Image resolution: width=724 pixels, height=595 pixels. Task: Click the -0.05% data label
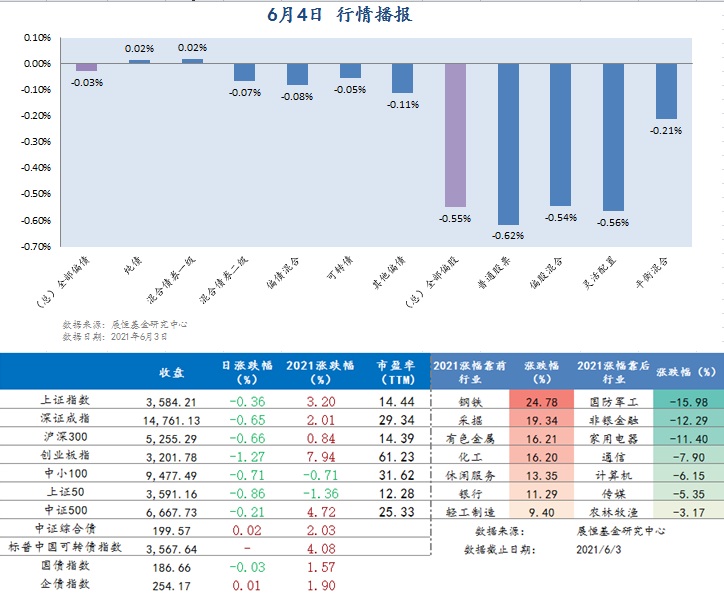pos(350,90)
